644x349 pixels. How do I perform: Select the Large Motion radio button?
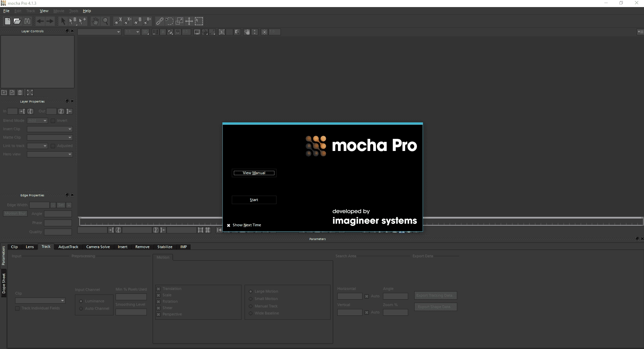point(251,292)
